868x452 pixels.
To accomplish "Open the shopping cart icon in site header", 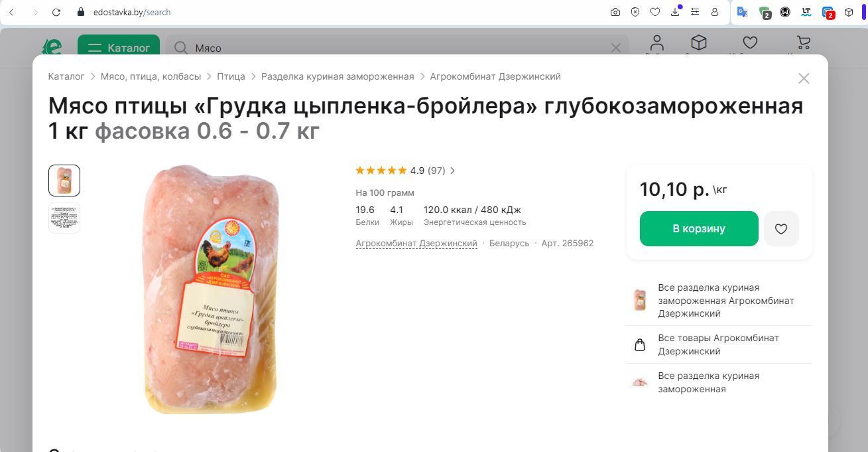I will (804, 44).
